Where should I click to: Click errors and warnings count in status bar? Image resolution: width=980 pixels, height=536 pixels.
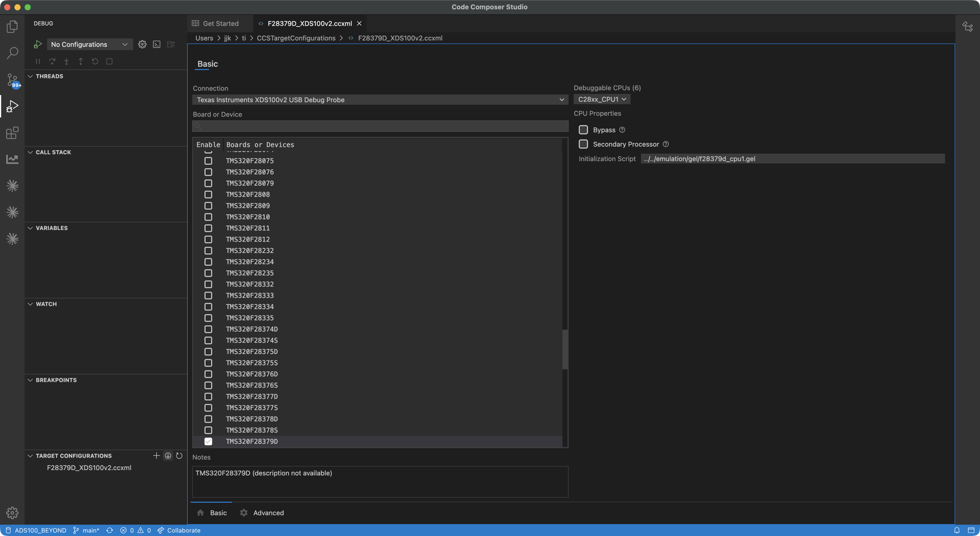click(135, 530)
